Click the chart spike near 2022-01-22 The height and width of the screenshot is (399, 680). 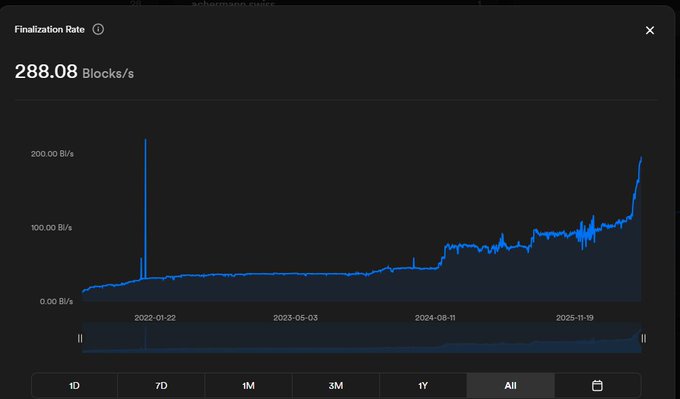tap(145, 208)
